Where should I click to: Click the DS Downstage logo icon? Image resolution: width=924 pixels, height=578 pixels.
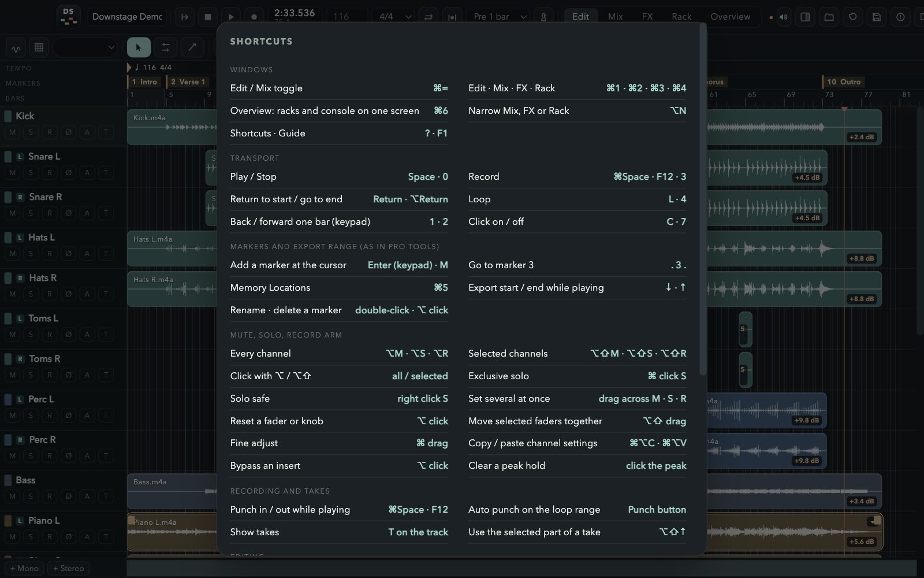pyautogui.click(x=69, y=16)
